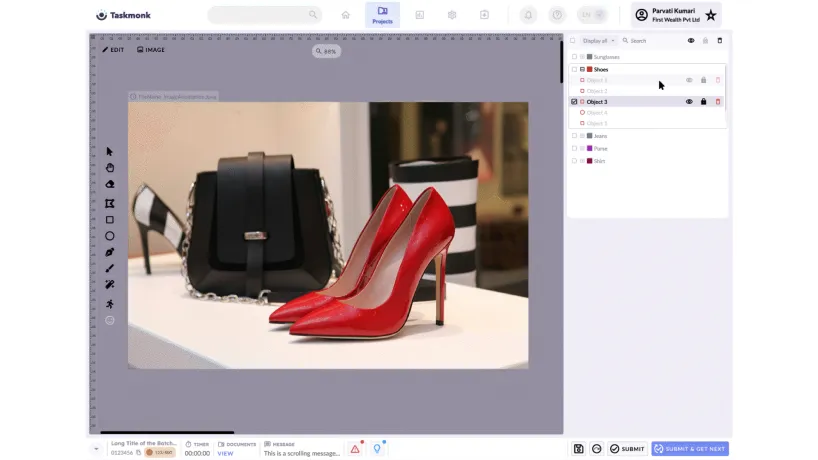Click the red Shoes color swatch
Screen dimensions: 818x460
click(x=590, y=69)
